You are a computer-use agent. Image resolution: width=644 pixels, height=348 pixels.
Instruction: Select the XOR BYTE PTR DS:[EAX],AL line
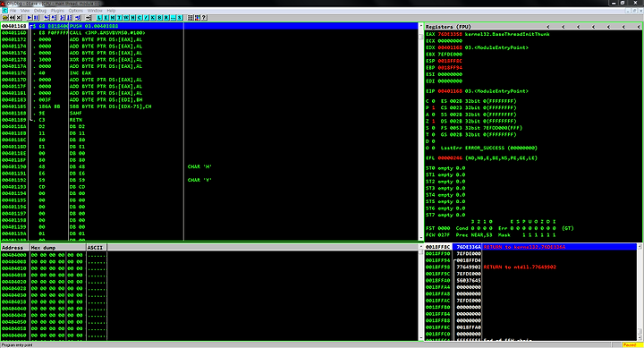(209, 60)
